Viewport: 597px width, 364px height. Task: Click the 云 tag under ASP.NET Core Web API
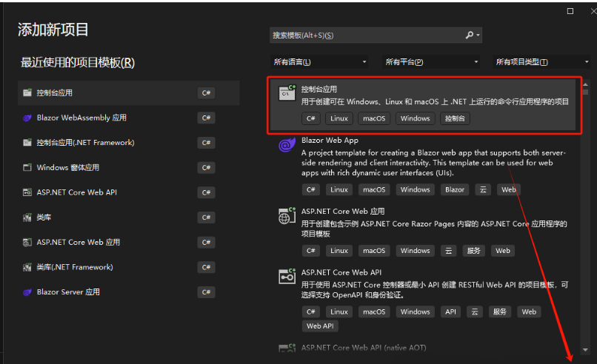coord(474,312)
